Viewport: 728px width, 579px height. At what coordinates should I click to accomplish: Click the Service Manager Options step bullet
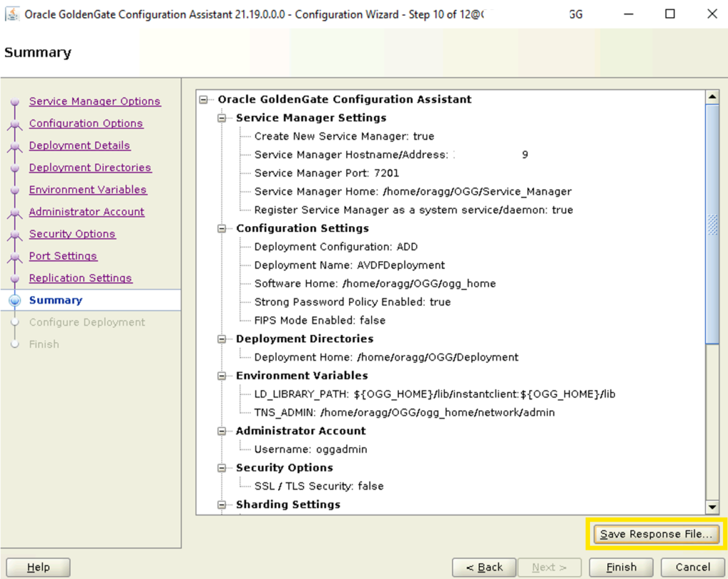pos(15,101)
